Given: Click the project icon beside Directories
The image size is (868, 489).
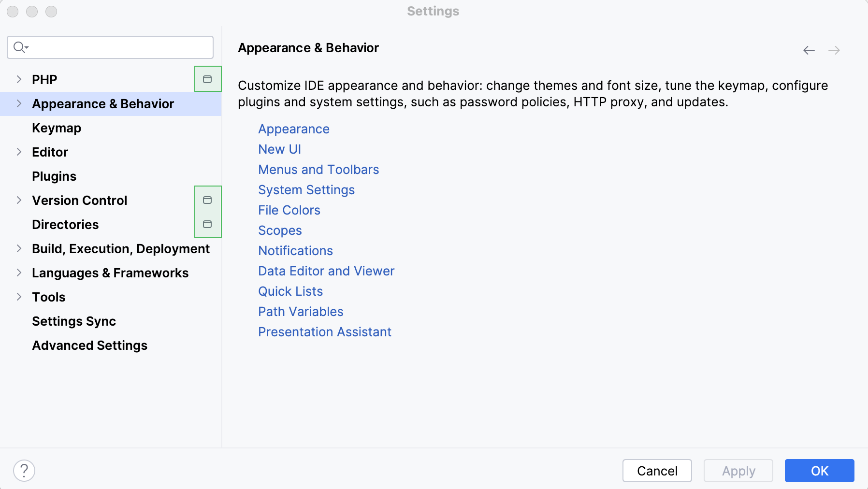Looking at the screenshot, I should [207, 224].
